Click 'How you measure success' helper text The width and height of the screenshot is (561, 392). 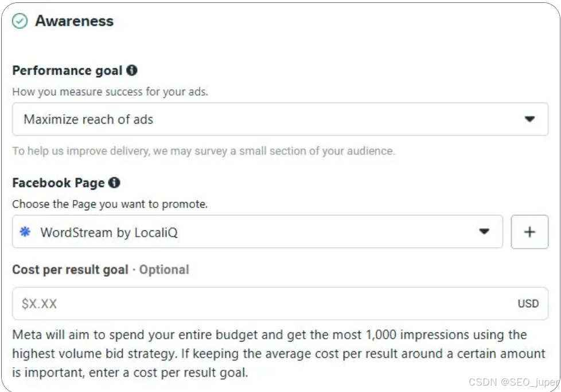[110, 92]
